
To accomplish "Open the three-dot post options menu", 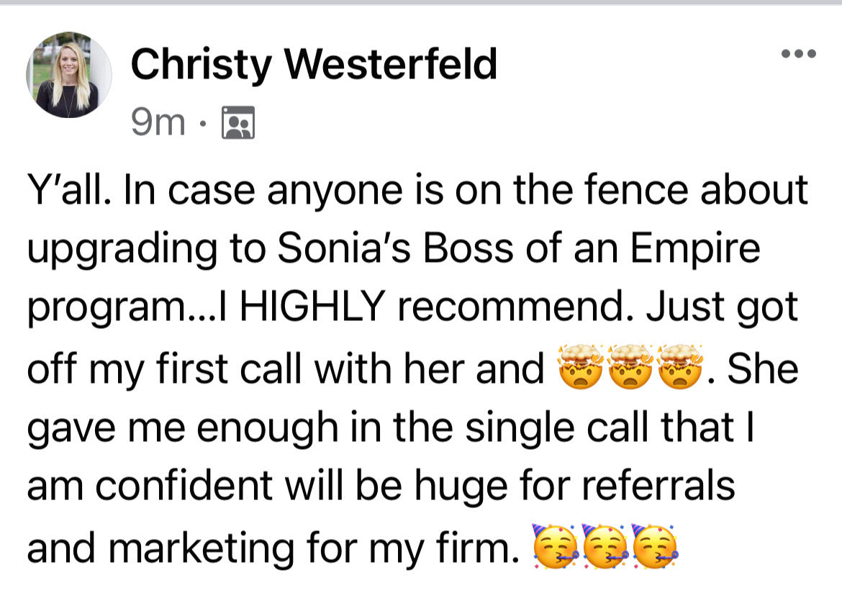I will pyautogui.click(x=800, y=53).
